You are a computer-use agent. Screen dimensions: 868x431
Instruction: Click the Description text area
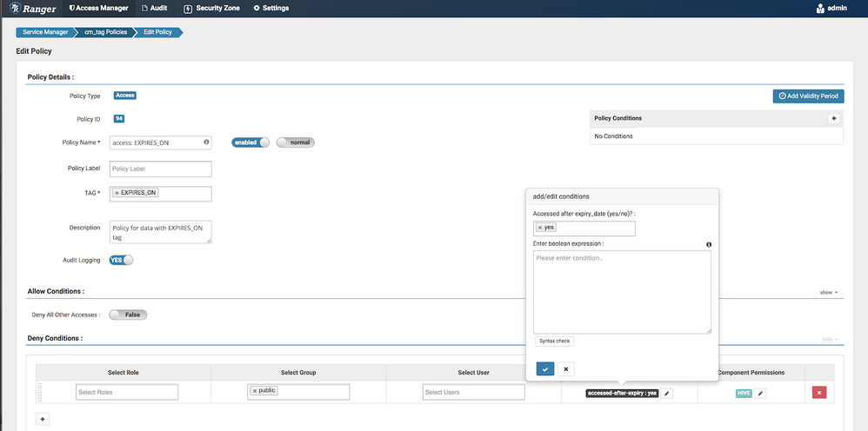coord(161,232)
